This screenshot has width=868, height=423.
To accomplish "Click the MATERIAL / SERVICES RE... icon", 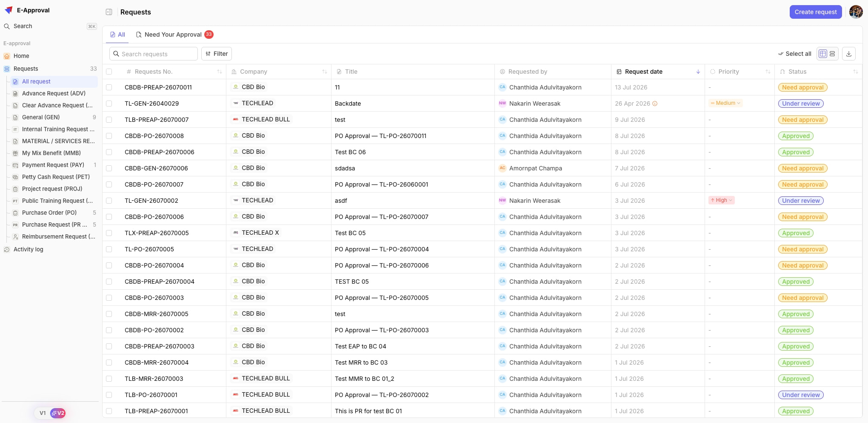I will pos(15,141).
